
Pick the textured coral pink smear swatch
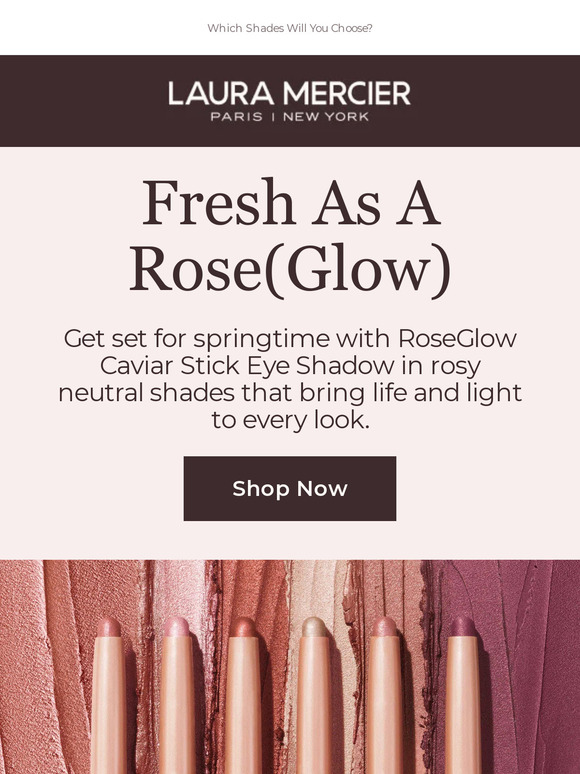click(x=30, y=666)
